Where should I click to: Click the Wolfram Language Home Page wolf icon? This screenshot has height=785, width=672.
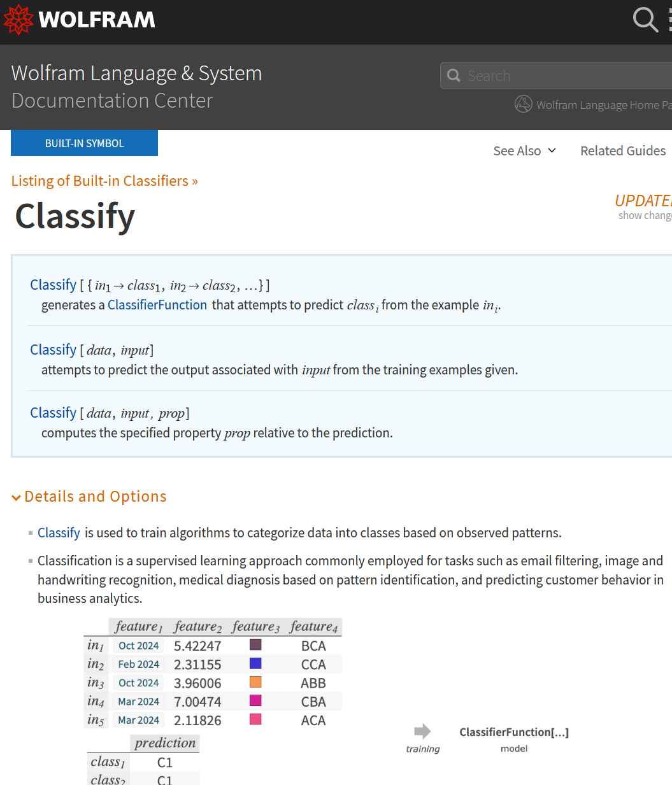(524, 104)
